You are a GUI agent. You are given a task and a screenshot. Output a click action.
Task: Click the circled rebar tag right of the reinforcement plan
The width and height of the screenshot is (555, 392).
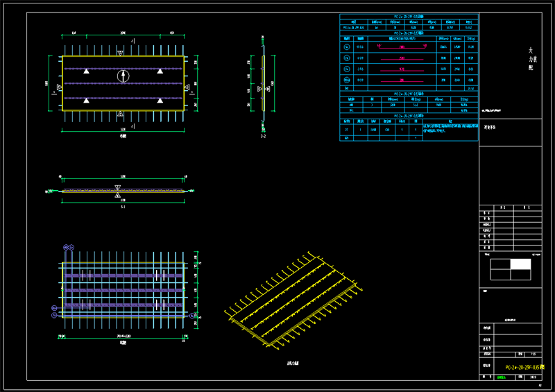click(192, 315)
